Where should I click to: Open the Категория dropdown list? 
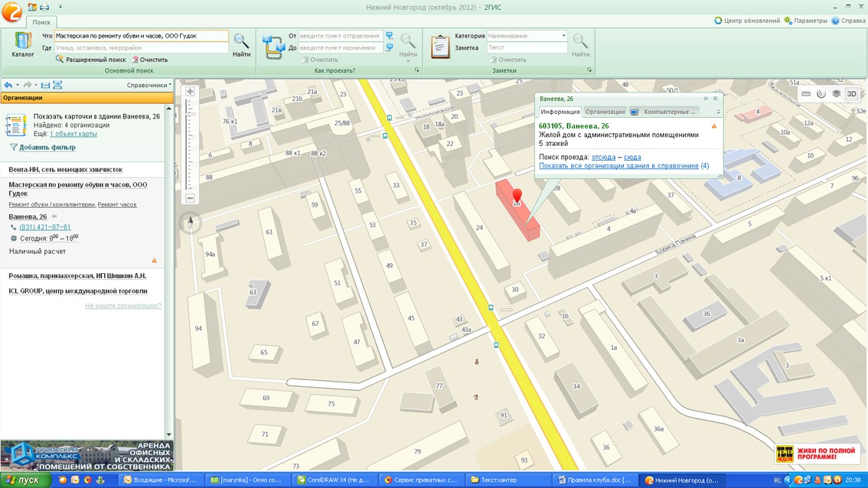click(563, 35)
